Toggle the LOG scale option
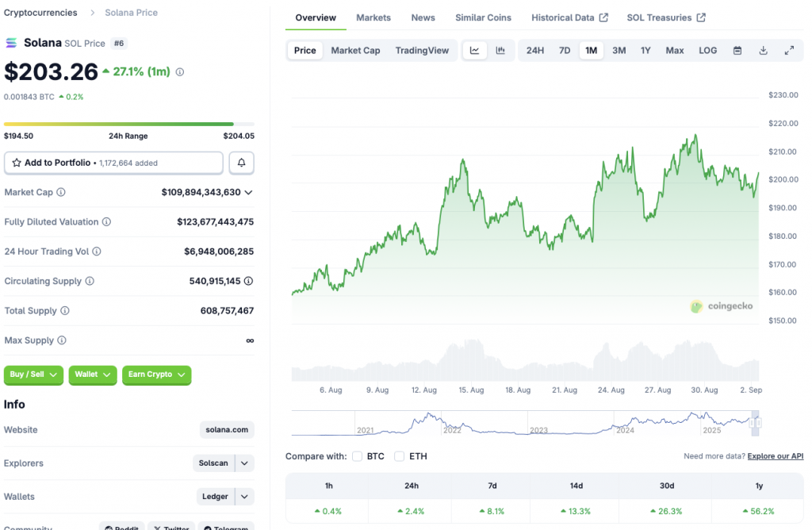 pos(708,50)
